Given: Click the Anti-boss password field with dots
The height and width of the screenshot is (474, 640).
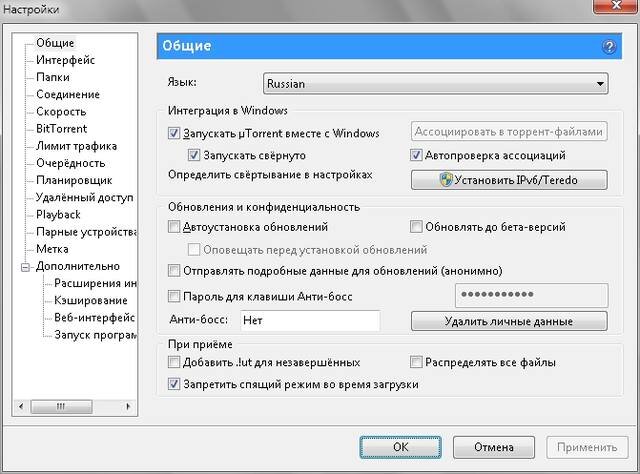Looking at the screenshot, I should click(531, 295).
